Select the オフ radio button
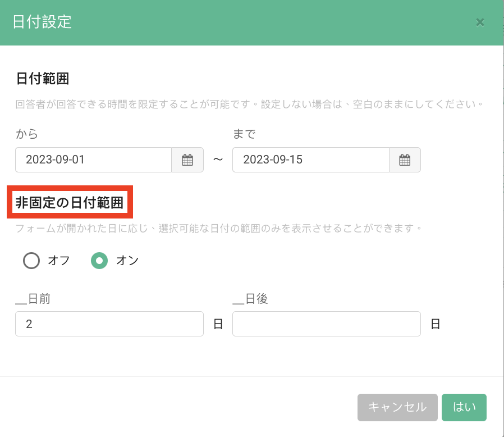The height and width of the screenshot is (437, 504). (31, 260)
